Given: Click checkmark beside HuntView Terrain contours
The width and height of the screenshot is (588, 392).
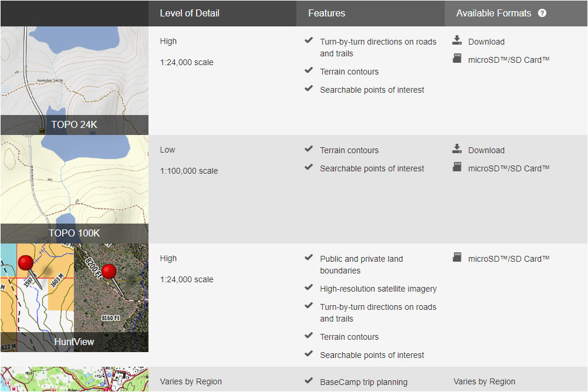Looking at the screenshot, I should 309,335.
